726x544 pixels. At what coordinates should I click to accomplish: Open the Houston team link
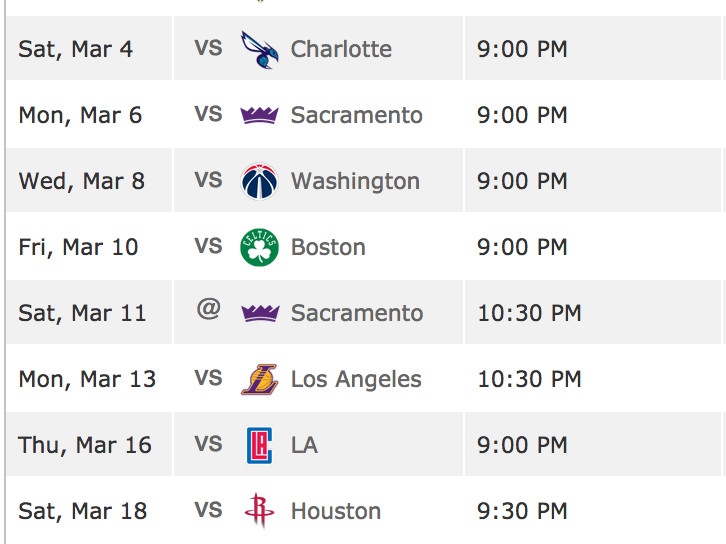coord(336,511)
